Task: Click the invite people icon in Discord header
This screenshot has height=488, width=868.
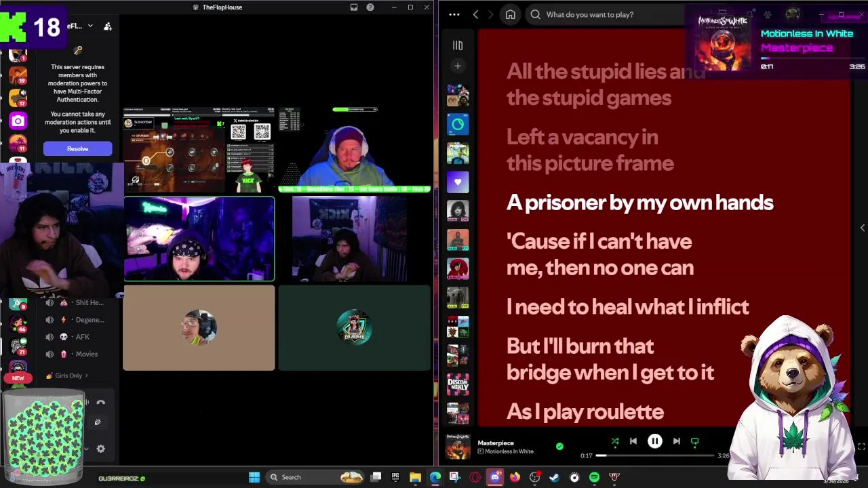Action: tap(107, 26)
